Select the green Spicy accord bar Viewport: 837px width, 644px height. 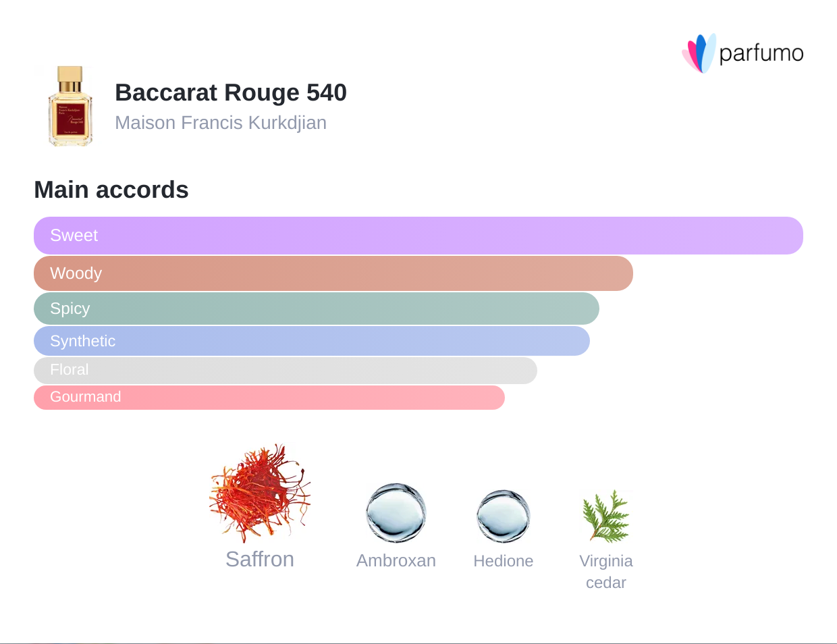point(317,308)
